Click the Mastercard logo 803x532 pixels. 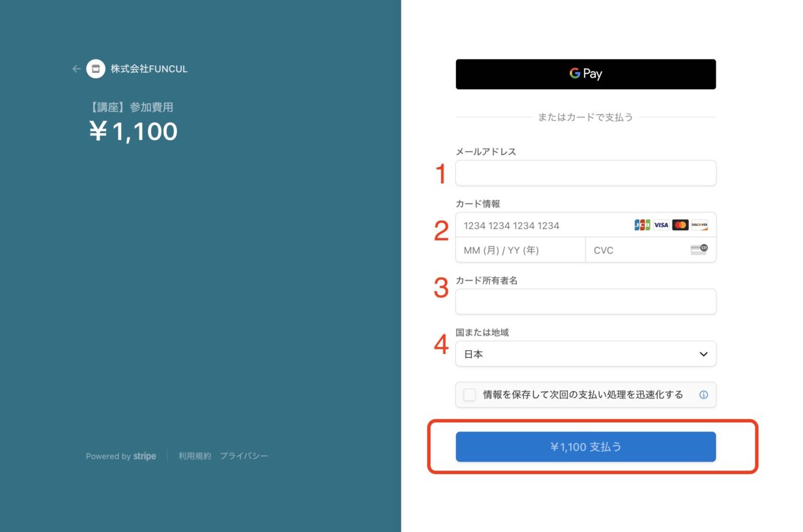[680, 225]
